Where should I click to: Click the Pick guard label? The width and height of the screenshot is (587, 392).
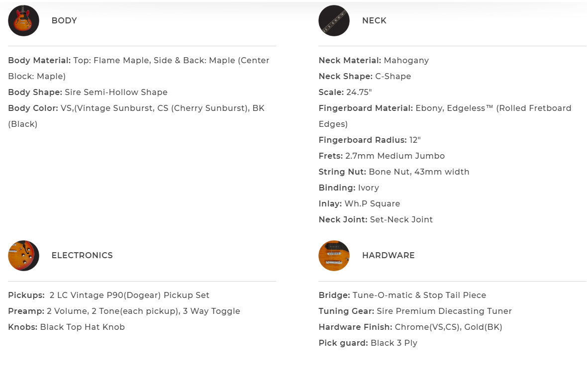(x=343, y=343)
